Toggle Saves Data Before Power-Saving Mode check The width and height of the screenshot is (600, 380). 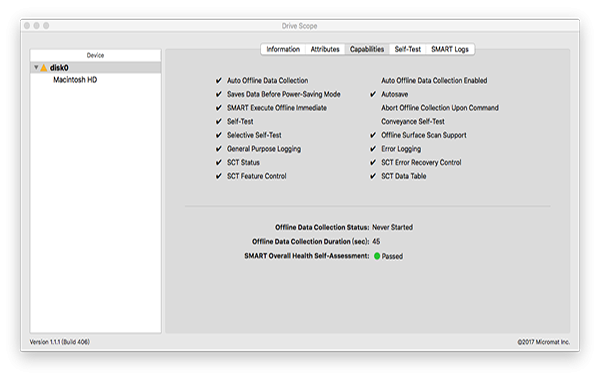(x=219, y=94)
